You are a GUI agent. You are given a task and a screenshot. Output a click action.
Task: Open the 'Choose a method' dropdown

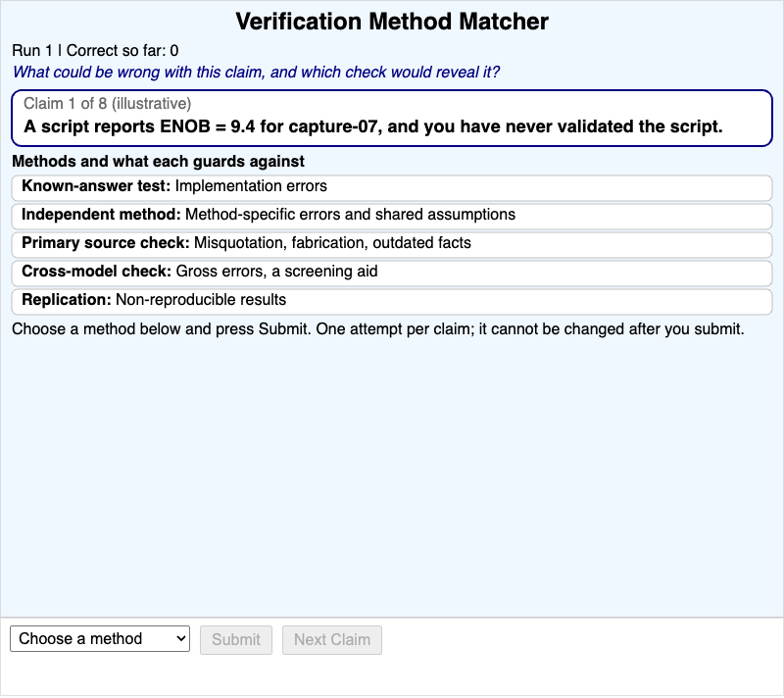(100, 638)
